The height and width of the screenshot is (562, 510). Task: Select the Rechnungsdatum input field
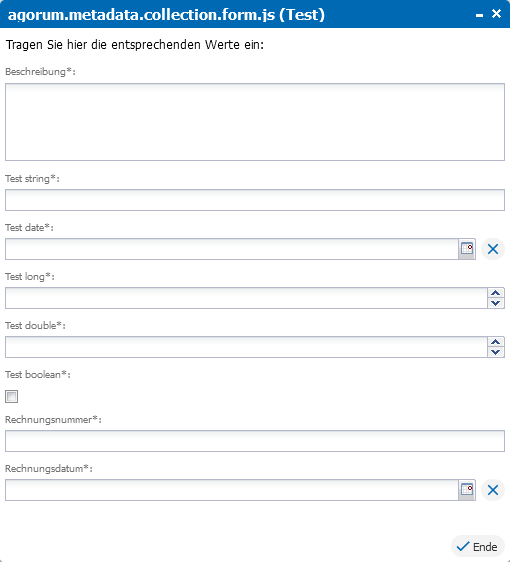pos(232,490)
